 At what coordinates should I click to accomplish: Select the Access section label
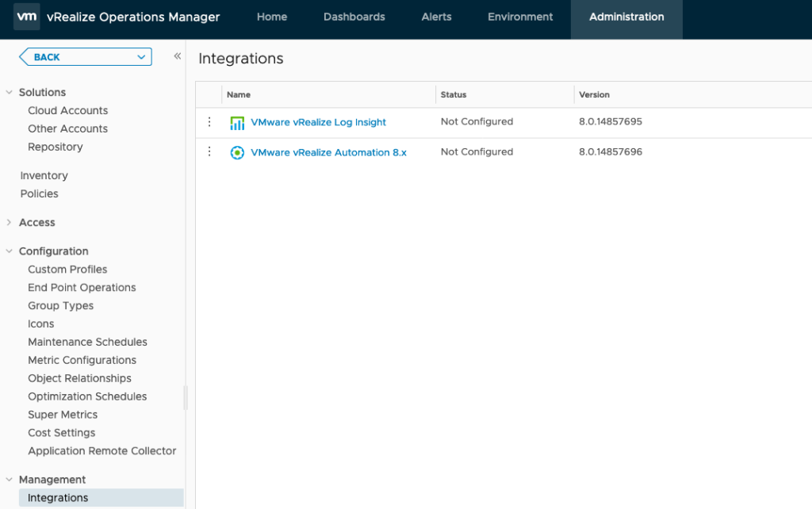pos(36,222)
